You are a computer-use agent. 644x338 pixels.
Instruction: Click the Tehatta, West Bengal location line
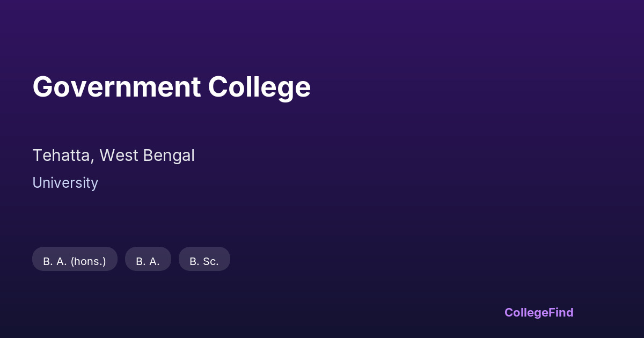click(x=113, y=156)
